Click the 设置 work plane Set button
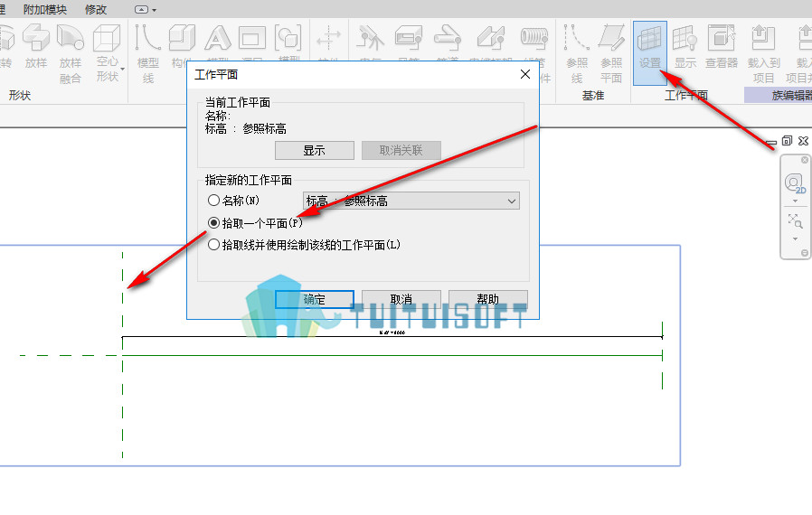The height and width of the screenshot is (515, 812). [x=650, y=52]
